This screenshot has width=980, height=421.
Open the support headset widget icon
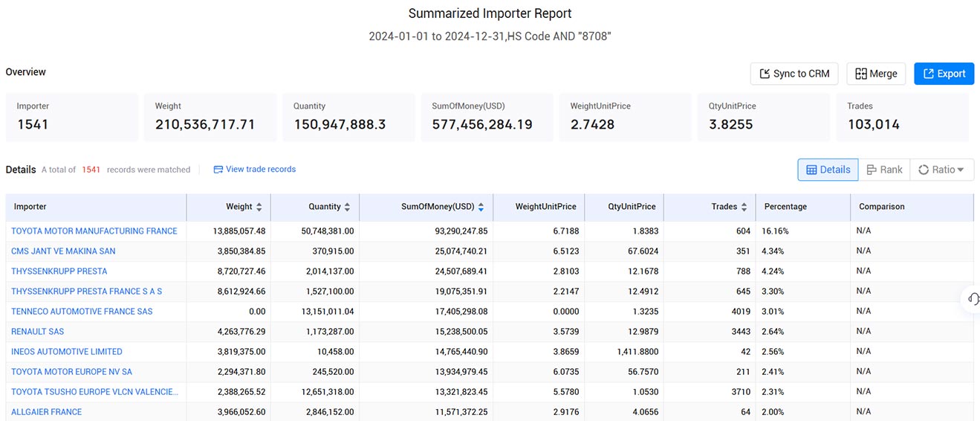click(973, 299)
